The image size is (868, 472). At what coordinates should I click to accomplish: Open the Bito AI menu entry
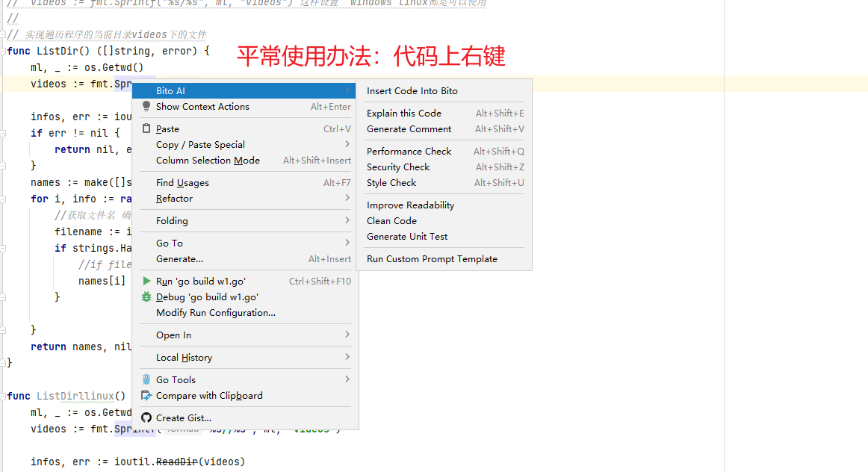pyautogui.click(x=244, y=91)
